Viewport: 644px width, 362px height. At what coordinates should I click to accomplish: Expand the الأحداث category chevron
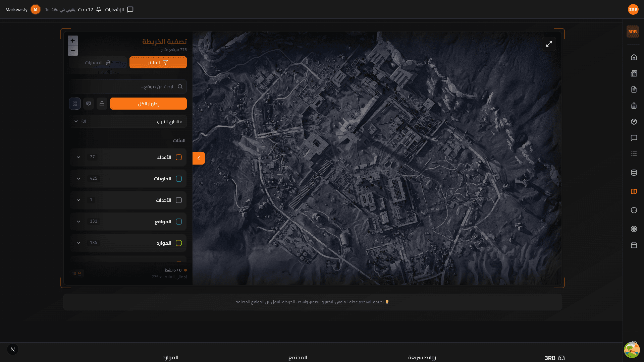click(78, 200)
